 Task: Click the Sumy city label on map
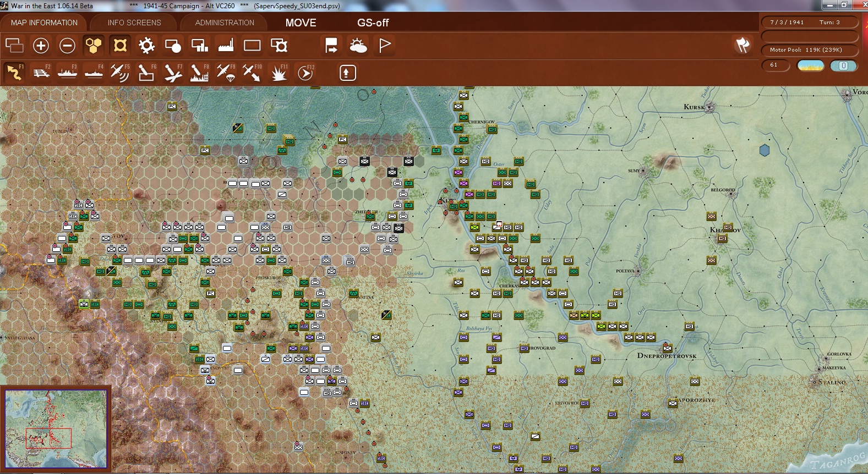[x=634, y=171]
